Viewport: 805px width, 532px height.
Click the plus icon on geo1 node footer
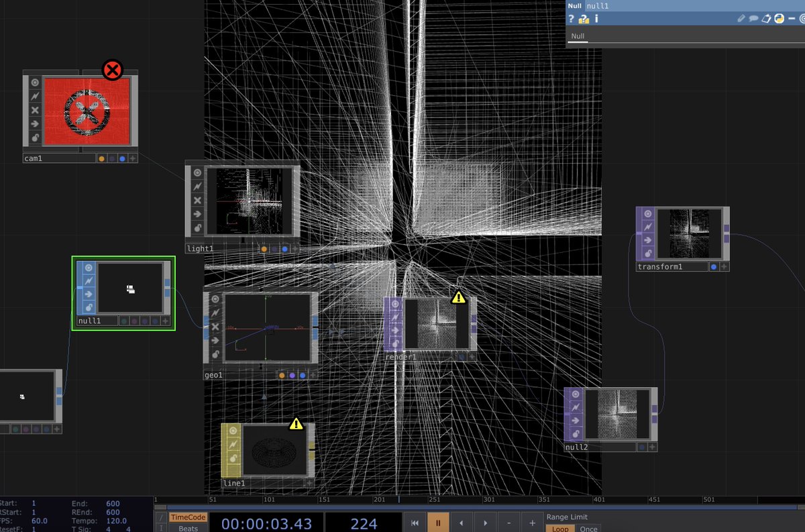pyautogui.click(x=313, y=375)
